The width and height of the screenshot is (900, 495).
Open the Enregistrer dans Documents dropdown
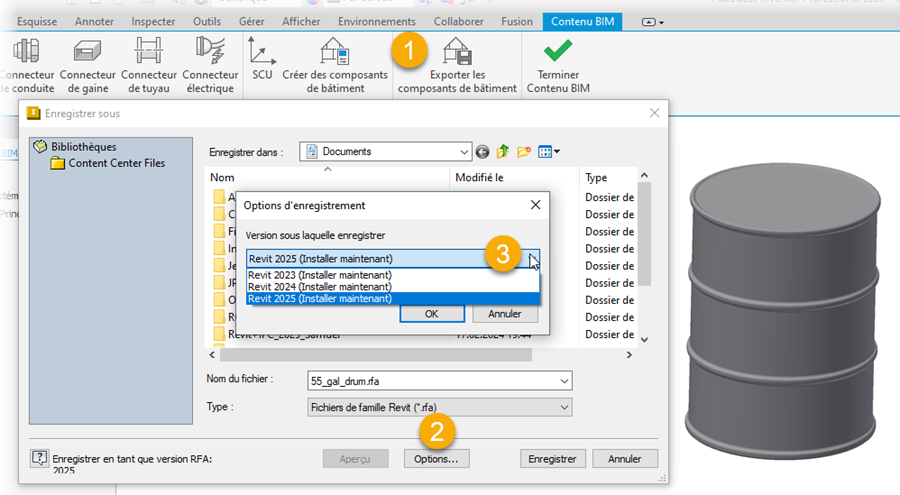click(385, 152)
